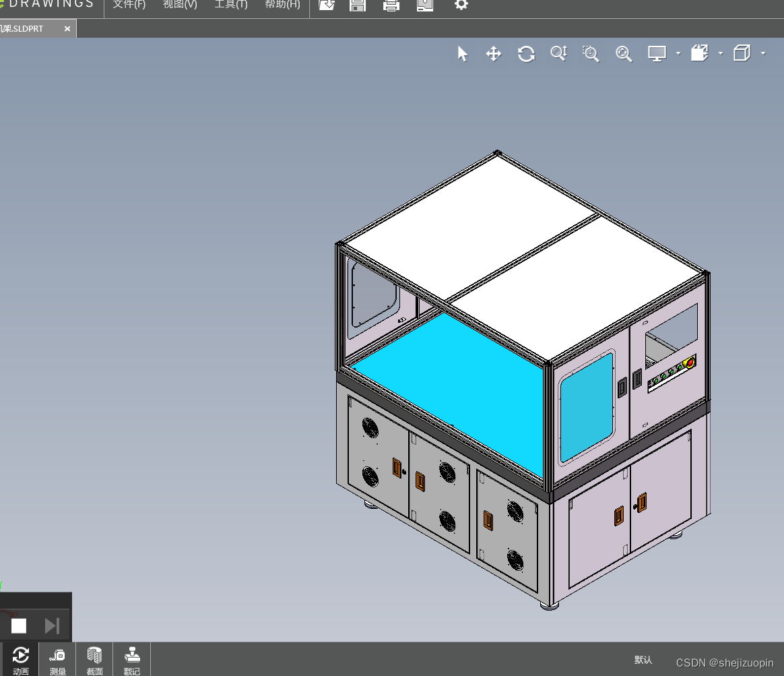Screen dimensions: 784x676
Task: Open the Measure (测量) tool
Action: tap(57, 660)
